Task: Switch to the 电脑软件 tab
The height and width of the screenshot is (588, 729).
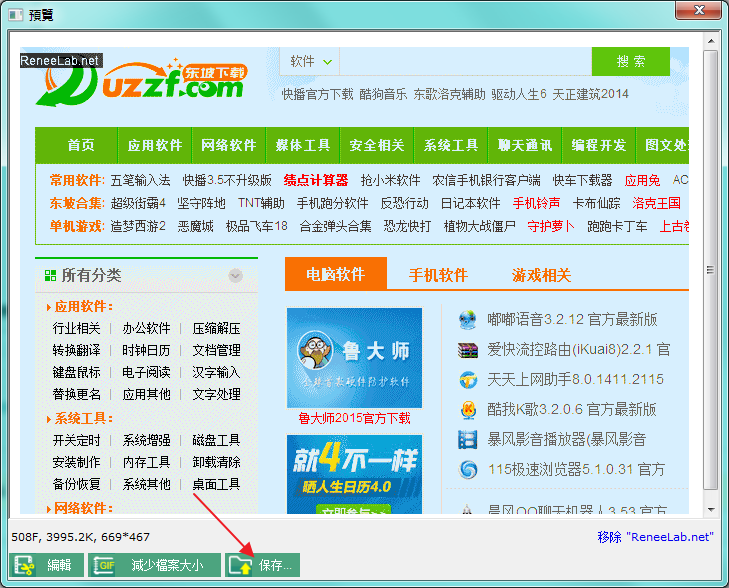Action: coord(336,274)
